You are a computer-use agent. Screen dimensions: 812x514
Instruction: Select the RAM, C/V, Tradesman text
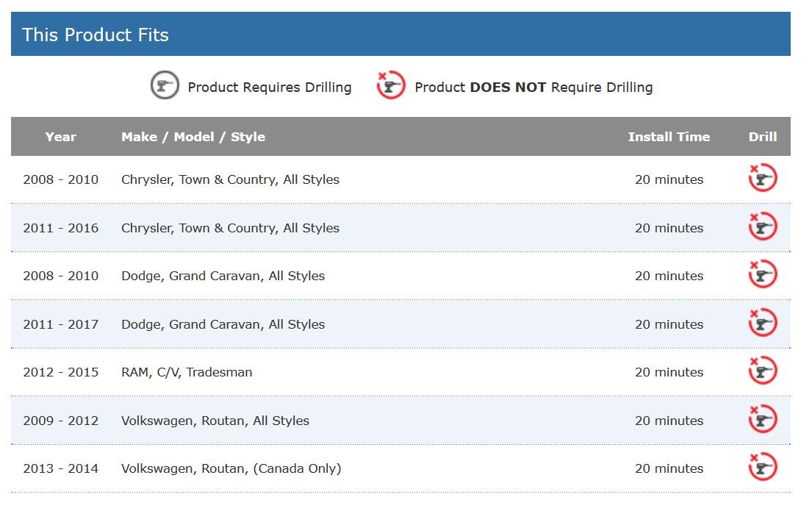(x=187, y=372)
